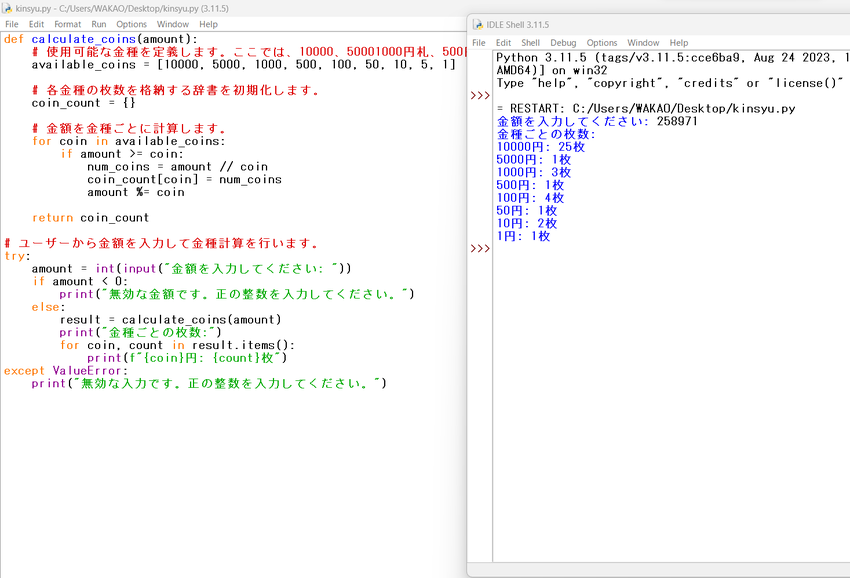Click the 'except ValueError:' line
850x578 pixels.
coord(66,370)
